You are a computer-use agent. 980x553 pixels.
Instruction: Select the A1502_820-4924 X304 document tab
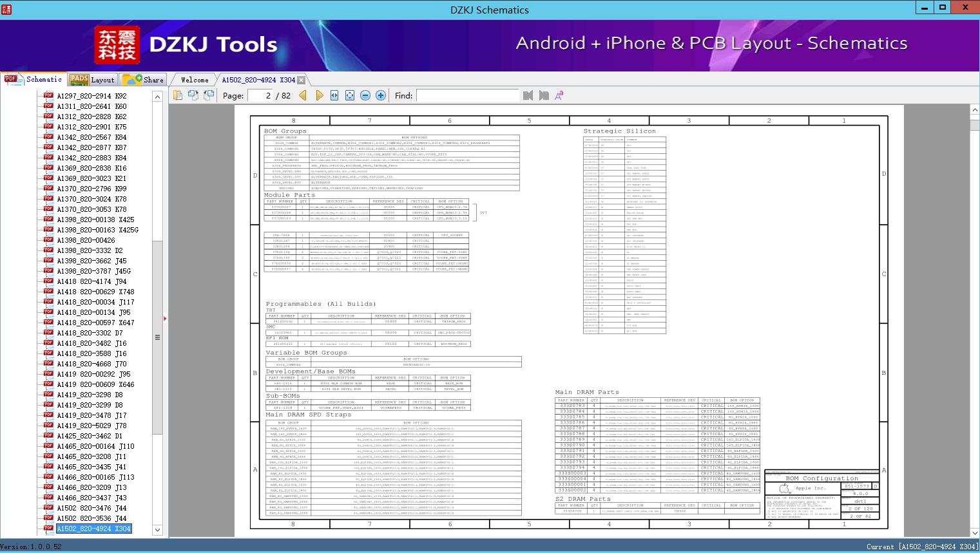[x=258, y=80]
